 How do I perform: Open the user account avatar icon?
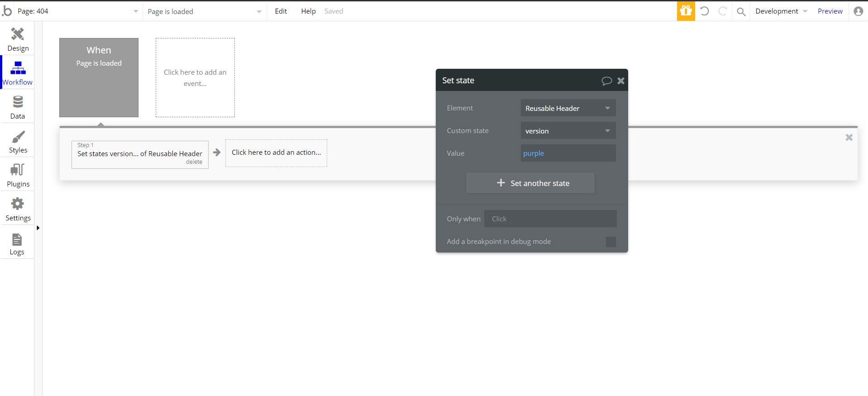(x=858, y=11)
